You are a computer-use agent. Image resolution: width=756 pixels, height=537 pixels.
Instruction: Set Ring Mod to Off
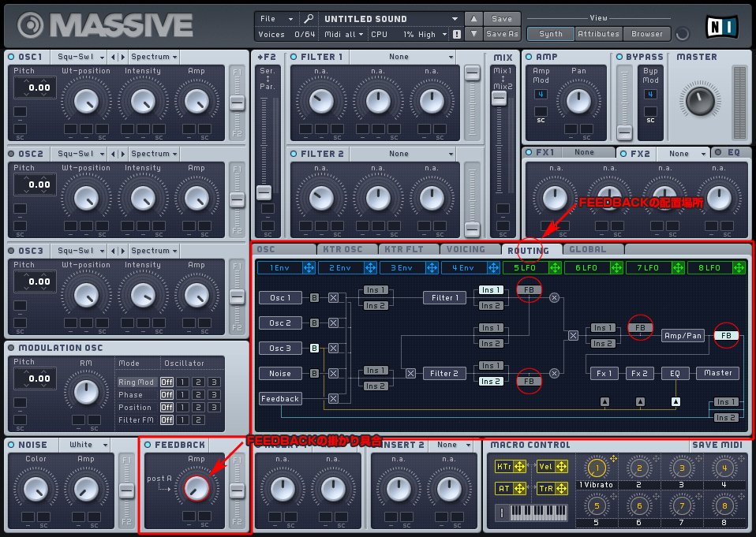point(167,382)
